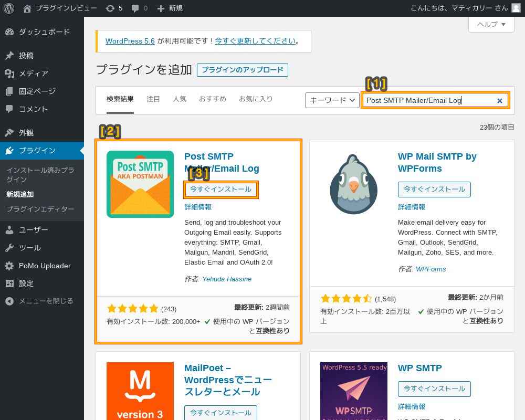This screenshot has height=420, width=525.
Task: Open the Post SMTP Mailer/Email Log title
Action: (222, 162)
